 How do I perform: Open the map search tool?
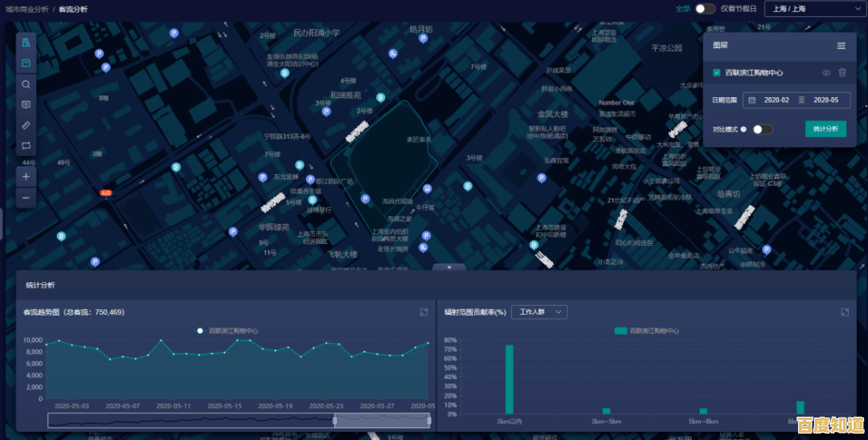(x=26, y=84)
